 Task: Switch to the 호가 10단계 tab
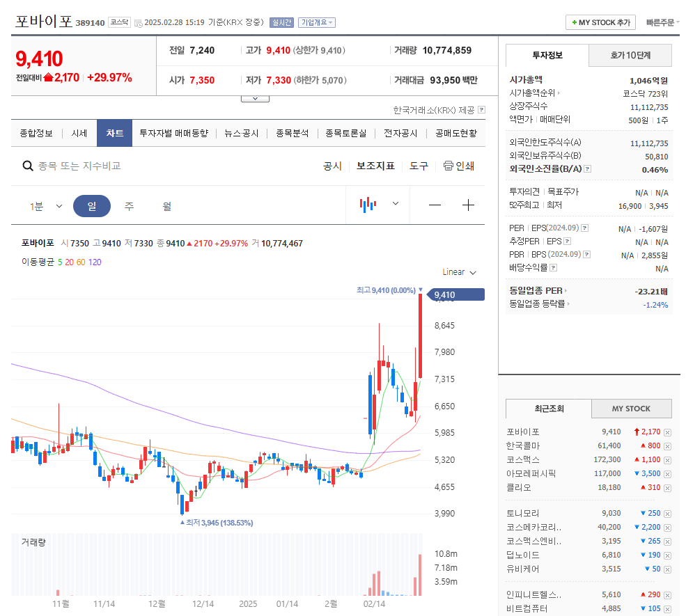click(x=630, y=55)
